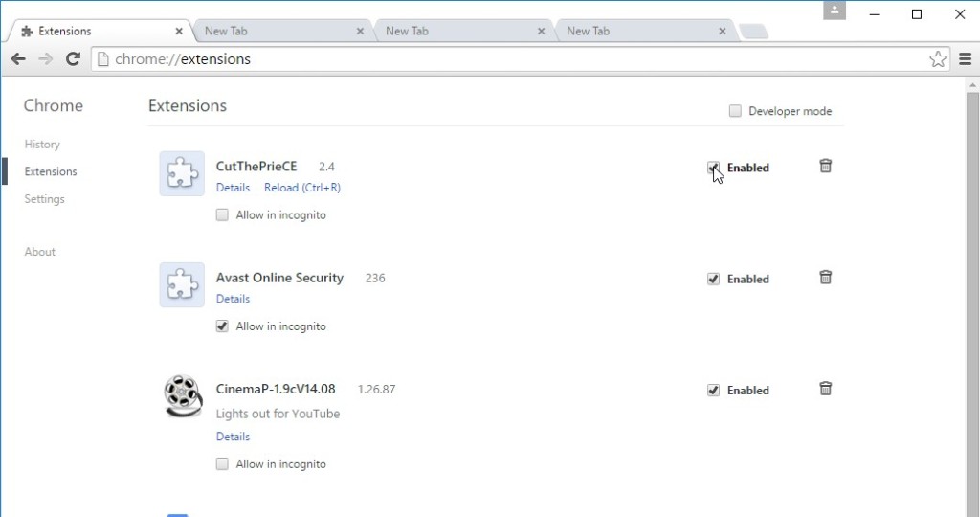The width and height of the screenshot is (980, 517).
Task: Open History in the Chrome sidebar
Action: coord(42,144)
